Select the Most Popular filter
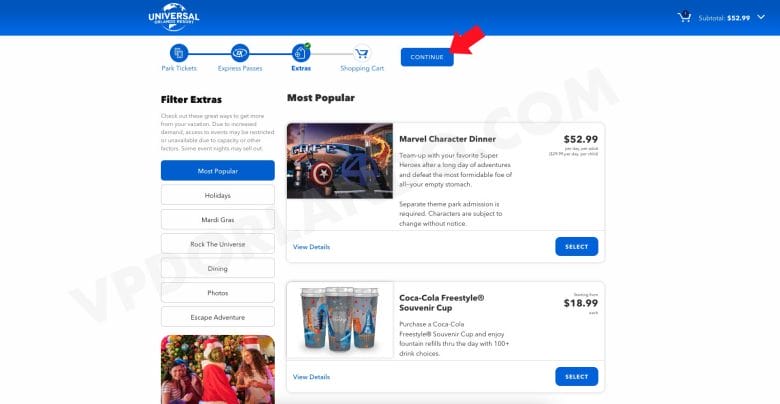Screen dimensions: 780x404 217,171
